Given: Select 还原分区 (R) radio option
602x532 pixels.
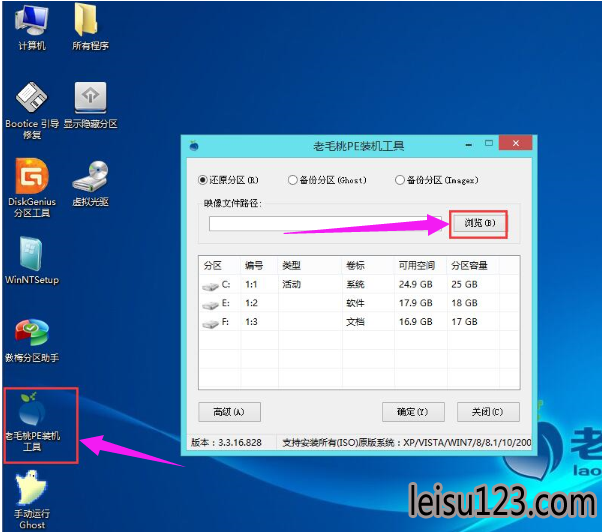Looking at the screenshot, I should point(228,180).
